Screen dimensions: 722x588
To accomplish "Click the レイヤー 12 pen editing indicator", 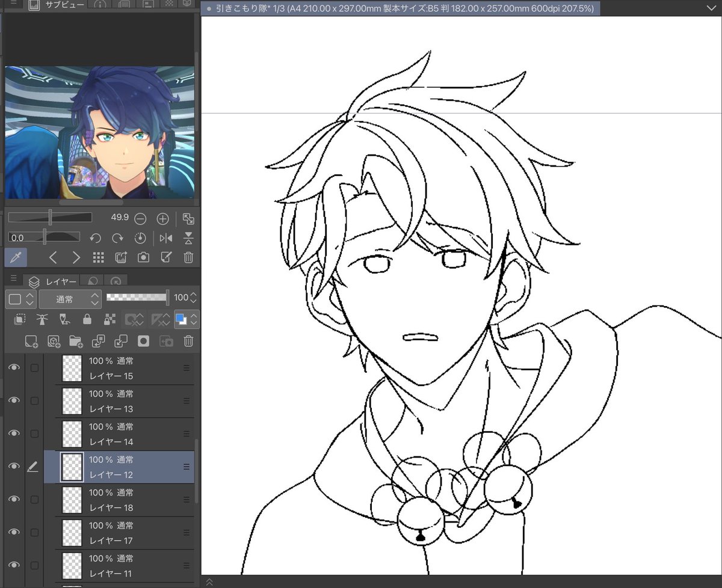I will click(x=34, y=467).
